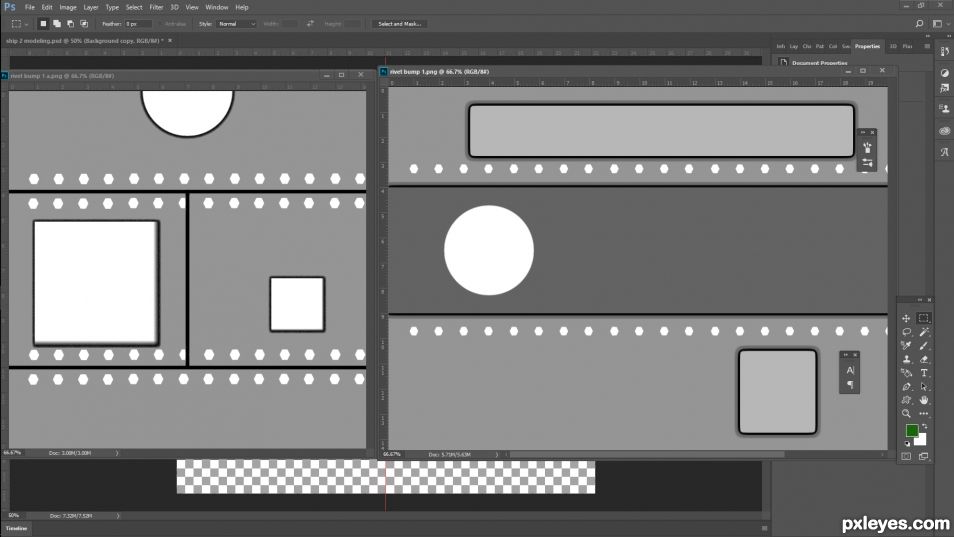Swap width and height values

pos(310,24)
